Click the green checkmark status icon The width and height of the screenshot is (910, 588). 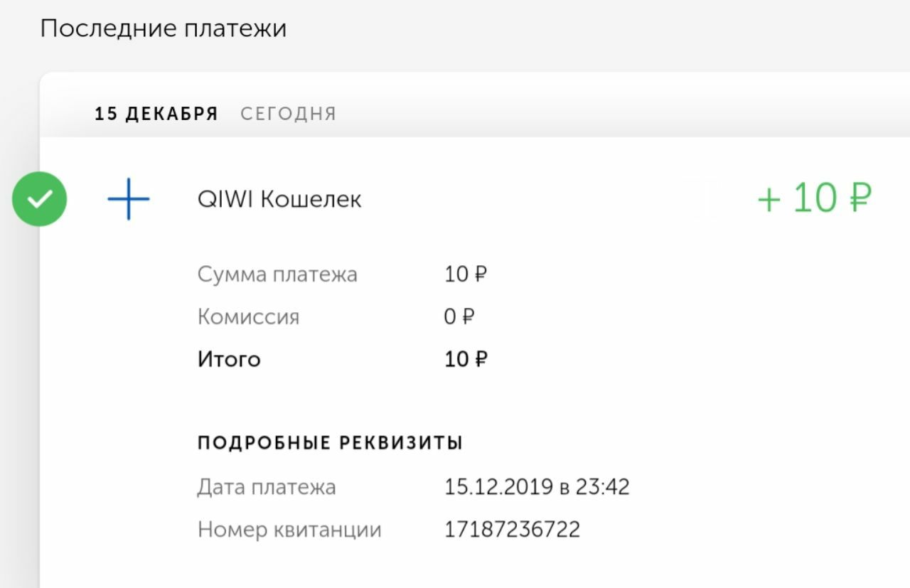click(39, 199)
